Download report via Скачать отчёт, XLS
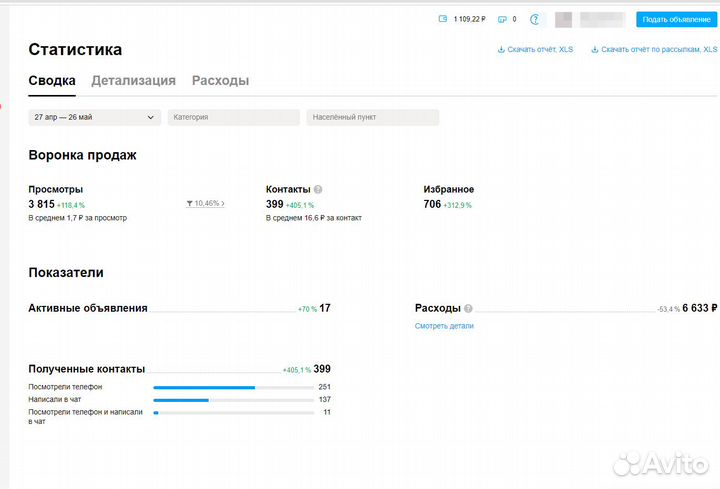The width and height of the screenshot is (720, 489). pyautogui.click(x=535, y=49)
